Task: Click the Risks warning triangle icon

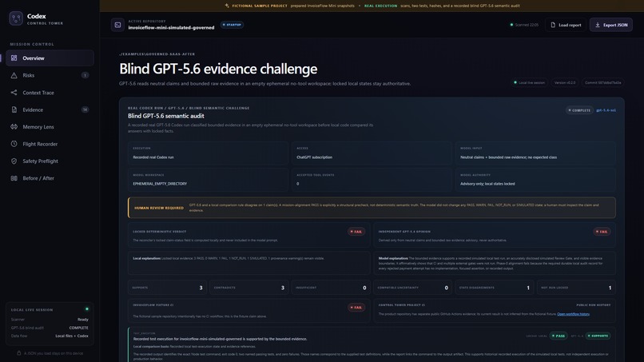Action: coord(14,75)
